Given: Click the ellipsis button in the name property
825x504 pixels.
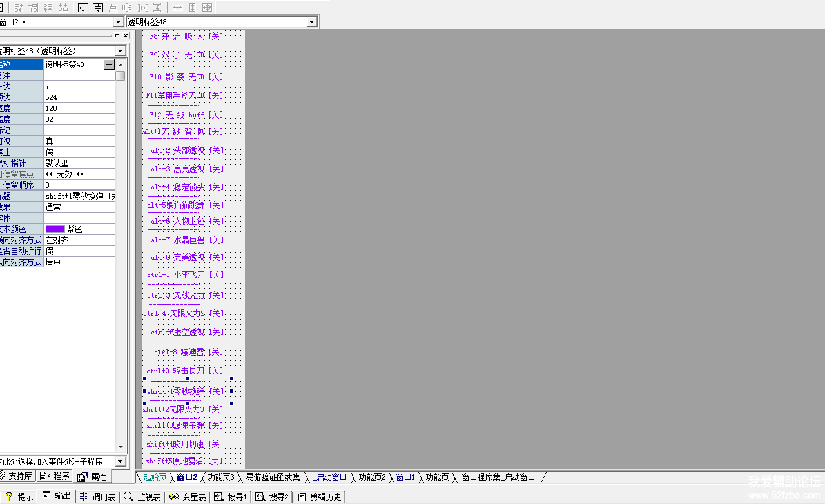Looking at the screenshot, I should [109, 64].
